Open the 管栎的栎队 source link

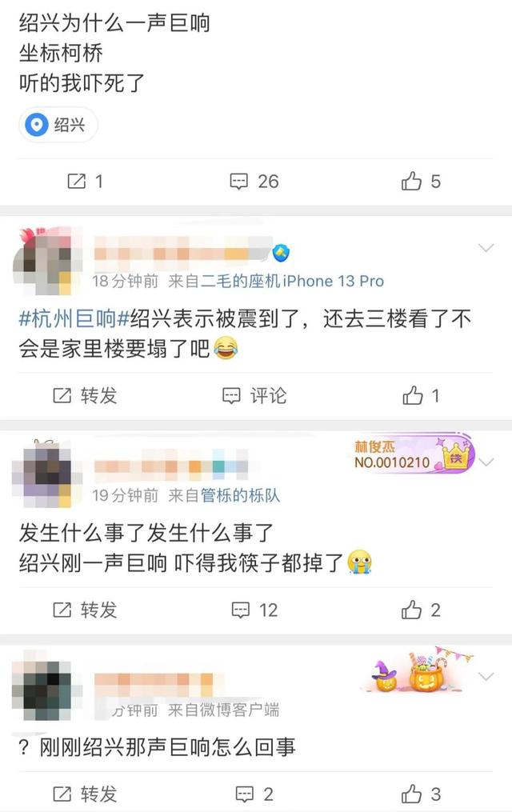coord(240,495)
